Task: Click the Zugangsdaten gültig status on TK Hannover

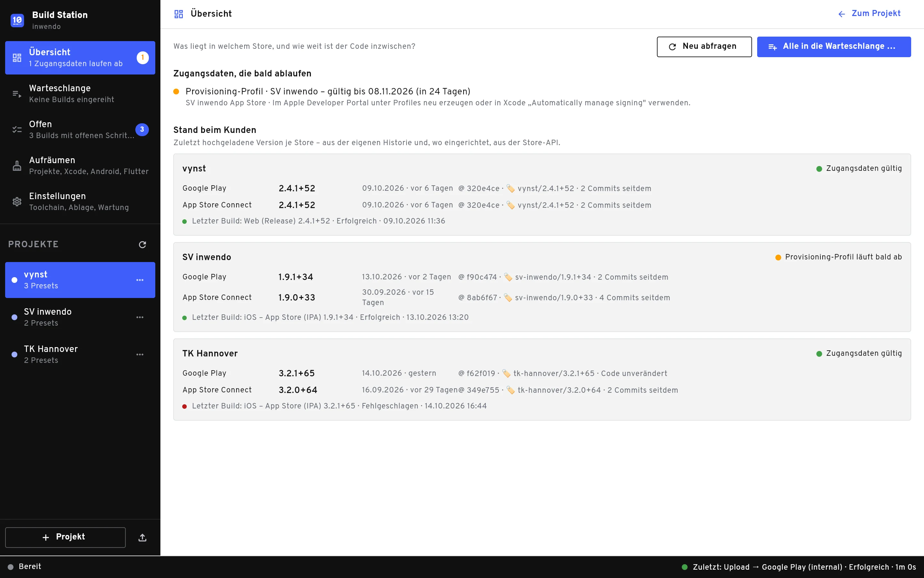Action: pos(859,354)
